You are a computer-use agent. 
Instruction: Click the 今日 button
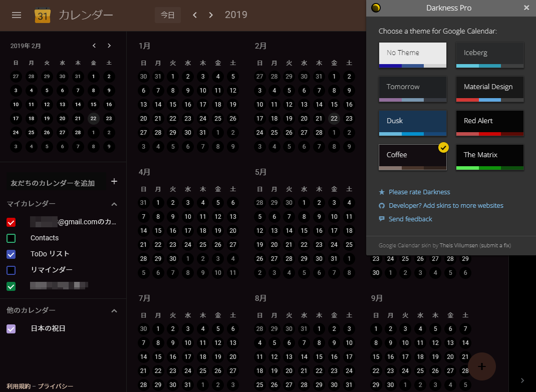(167, 15)
